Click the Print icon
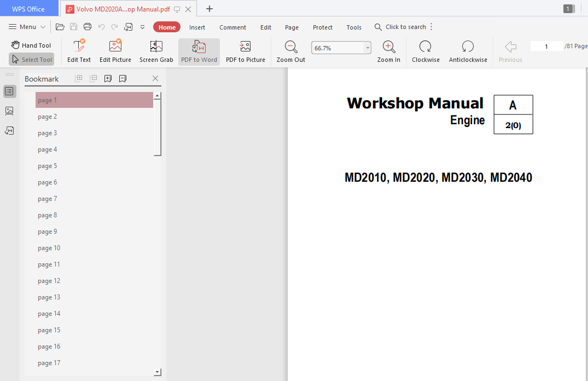Viewport: 588px width, 381px height. coord(88,27)
